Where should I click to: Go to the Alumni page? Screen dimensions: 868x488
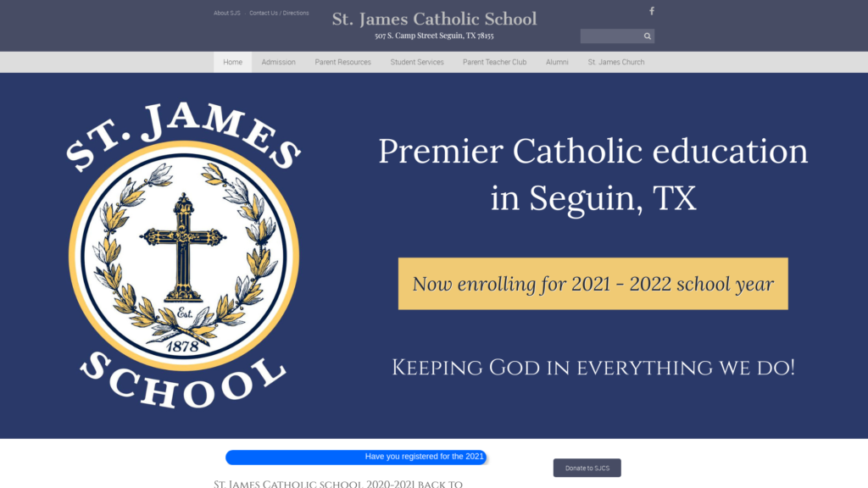[x=557, y=62]
